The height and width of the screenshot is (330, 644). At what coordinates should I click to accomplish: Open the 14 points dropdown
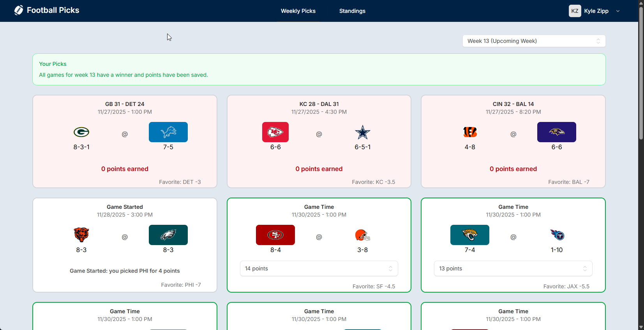pos(319,268)
